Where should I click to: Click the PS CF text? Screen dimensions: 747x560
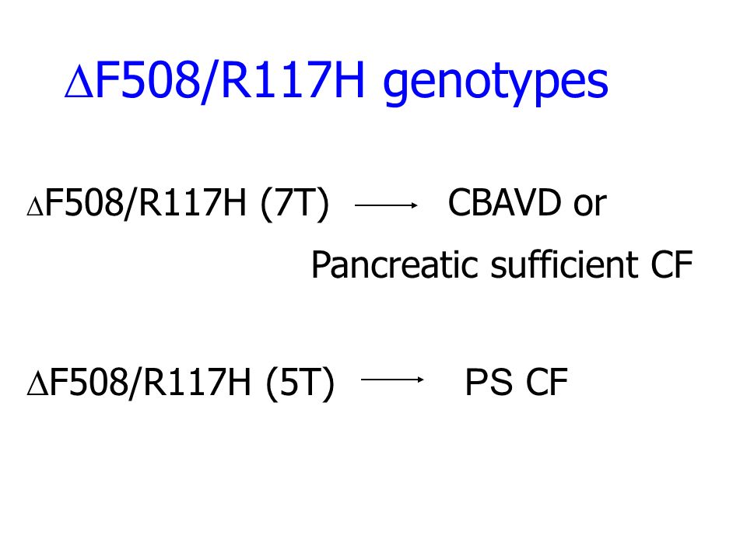tap(517, 383)
